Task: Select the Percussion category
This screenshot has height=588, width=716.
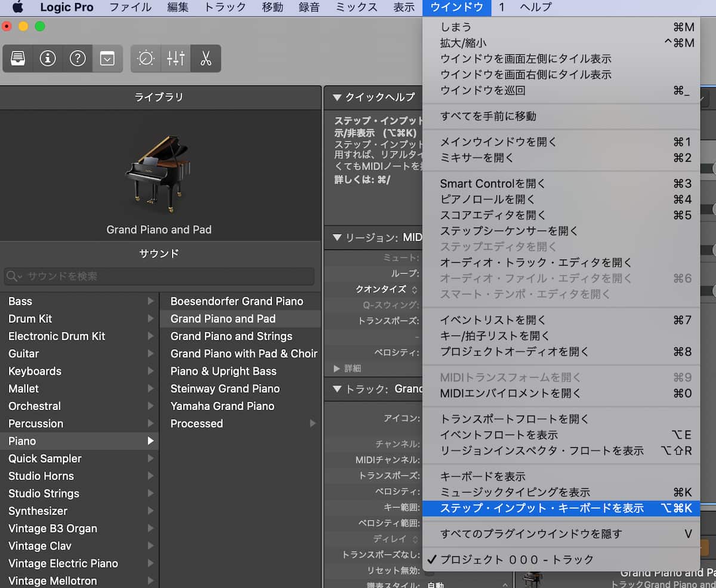Action: point(79,423)
